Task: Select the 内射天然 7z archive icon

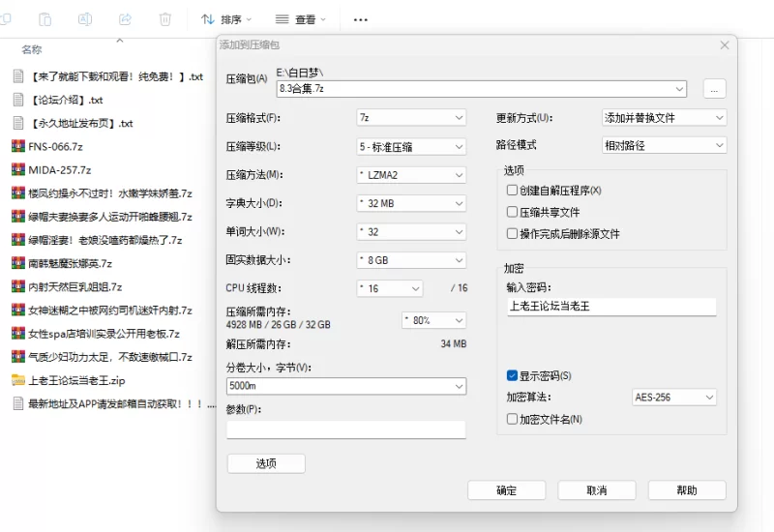Action: pyautogui.click(x=18, y=286)
